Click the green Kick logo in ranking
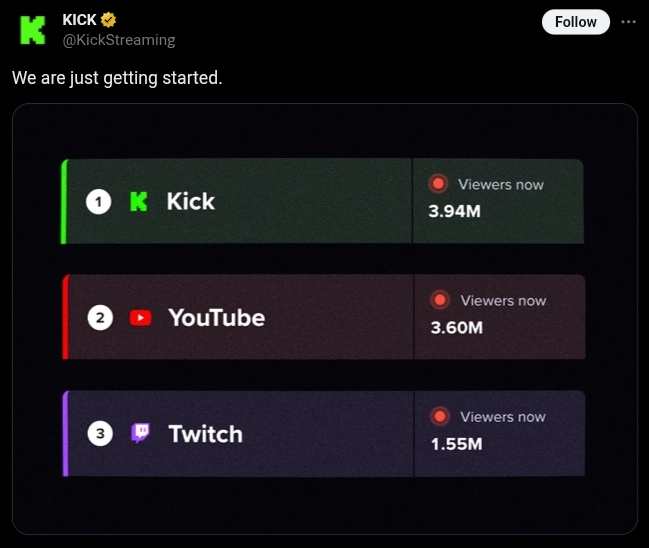649x548 pixels. pyautogui.click(x=139, y=202)
